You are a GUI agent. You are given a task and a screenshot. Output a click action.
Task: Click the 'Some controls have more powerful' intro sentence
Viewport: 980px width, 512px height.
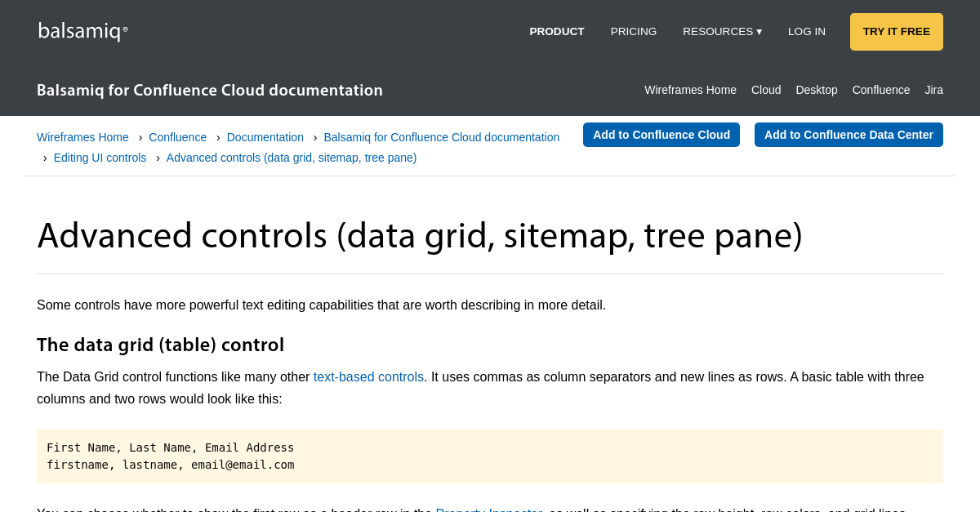[x=321, y=305]
